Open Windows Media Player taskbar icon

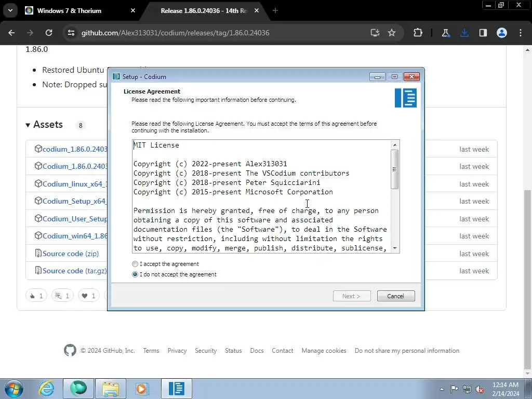tap(142, 389)
